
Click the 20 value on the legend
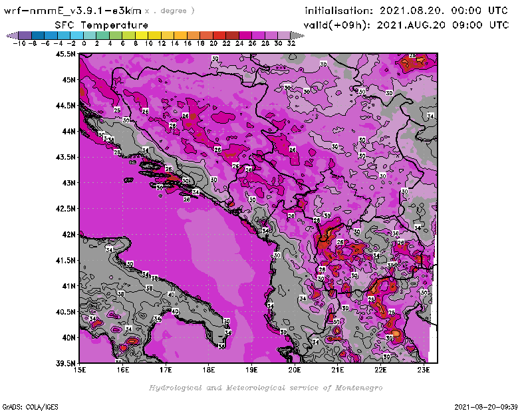click(x=213, y=43)
